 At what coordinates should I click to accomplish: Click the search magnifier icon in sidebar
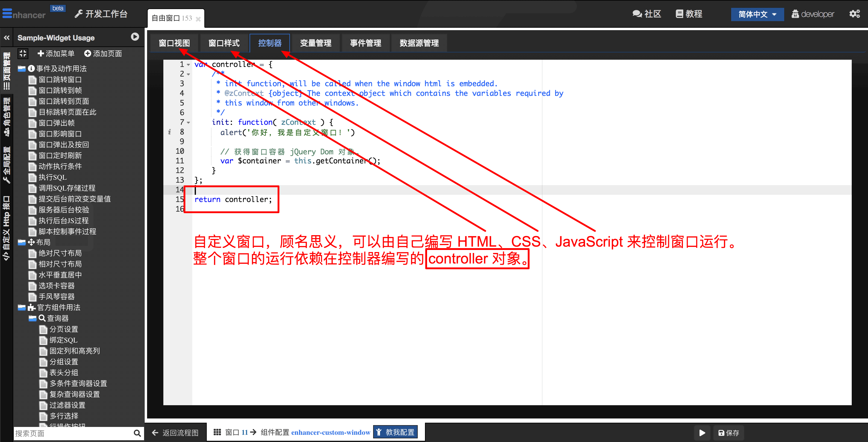click(x=137, y=433)
